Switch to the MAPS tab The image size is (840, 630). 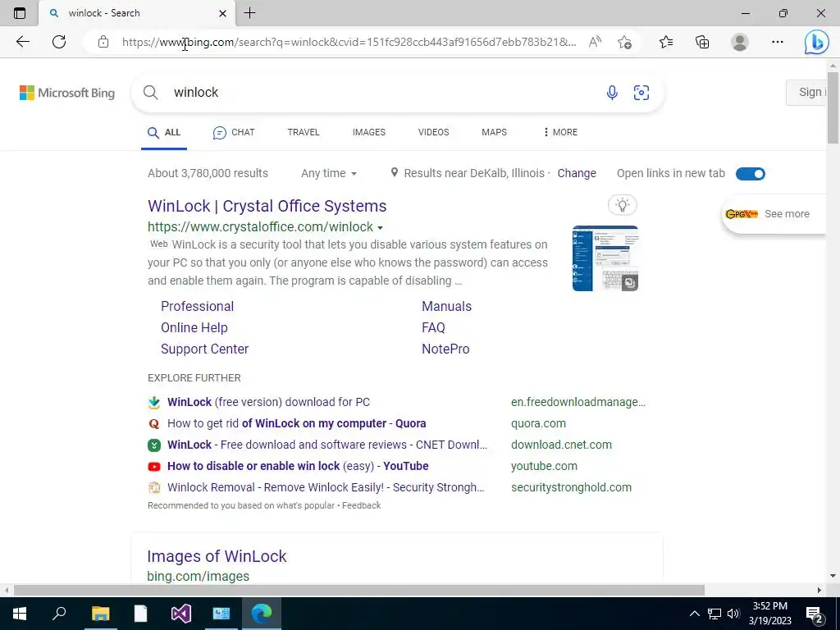pyautogui.click(x=494, y=132)
